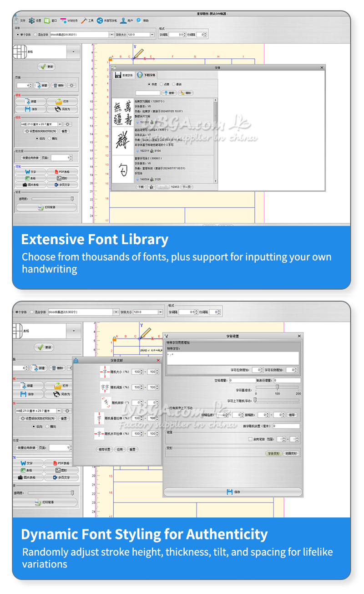
Task: Expand the font name dropdown in top screenshot
Action: [111, 35]
